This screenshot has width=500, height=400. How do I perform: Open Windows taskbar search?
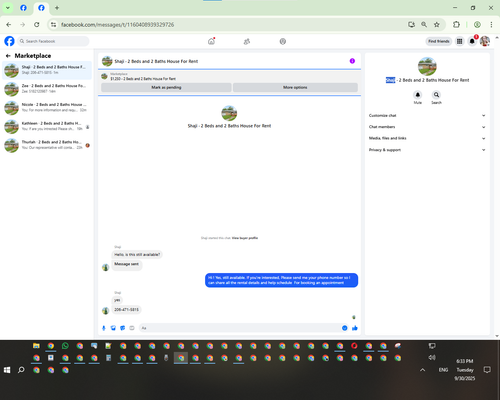[x=21, y=370]
